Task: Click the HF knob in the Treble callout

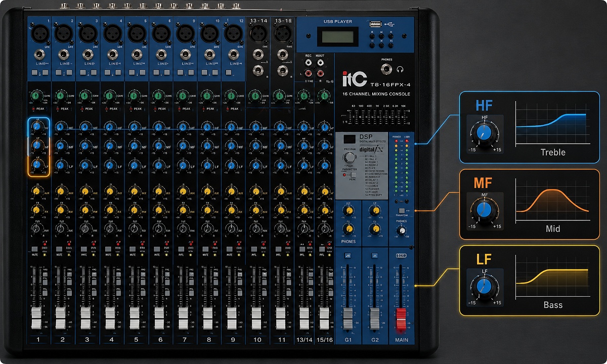Action: (484, 133)
